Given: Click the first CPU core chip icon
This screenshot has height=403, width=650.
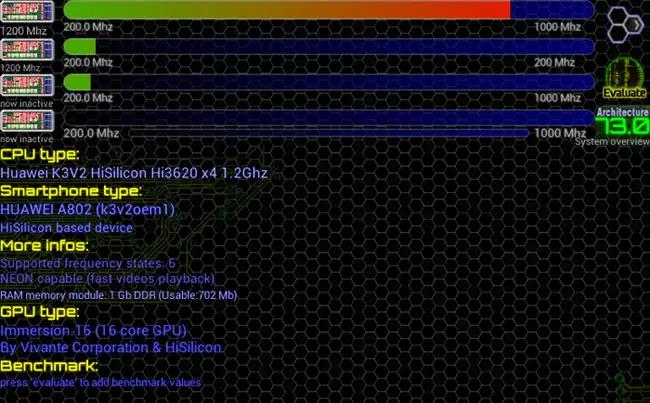Looking at the screenshot, I should (27, 12).
